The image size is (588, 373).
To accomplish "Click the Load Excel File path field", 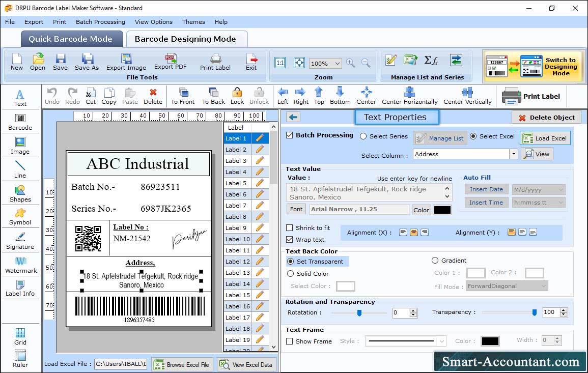I will [x=120, y=364].
